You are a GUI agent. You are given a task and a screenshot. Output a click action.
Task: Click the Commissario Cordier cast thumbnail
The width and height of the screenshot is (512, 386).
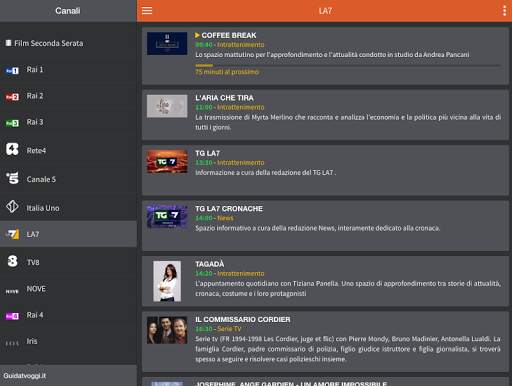[x=167, y=330]
